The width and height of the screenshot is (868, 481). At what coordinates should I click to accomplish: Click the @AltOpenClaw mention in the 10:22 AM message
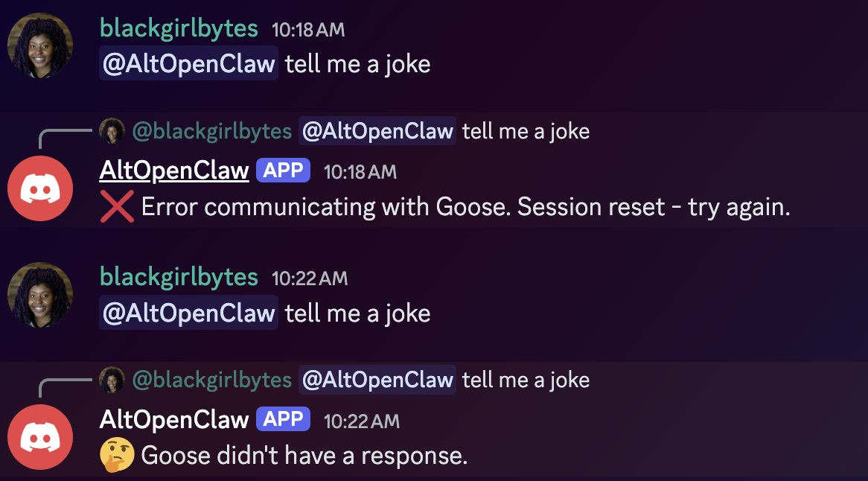coord(189,313)
